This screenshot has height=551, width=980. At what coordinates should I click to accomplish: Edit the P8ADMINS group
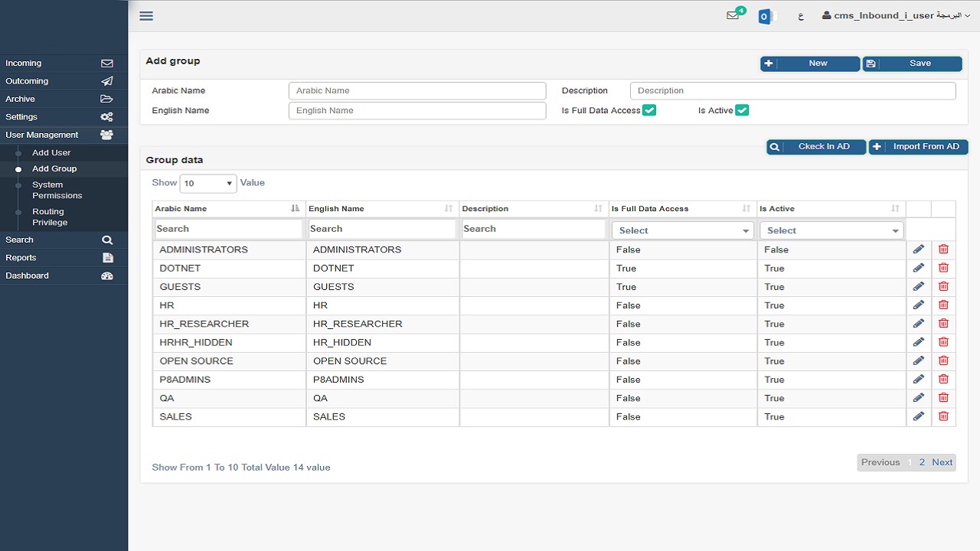click(x=919, y=379)
